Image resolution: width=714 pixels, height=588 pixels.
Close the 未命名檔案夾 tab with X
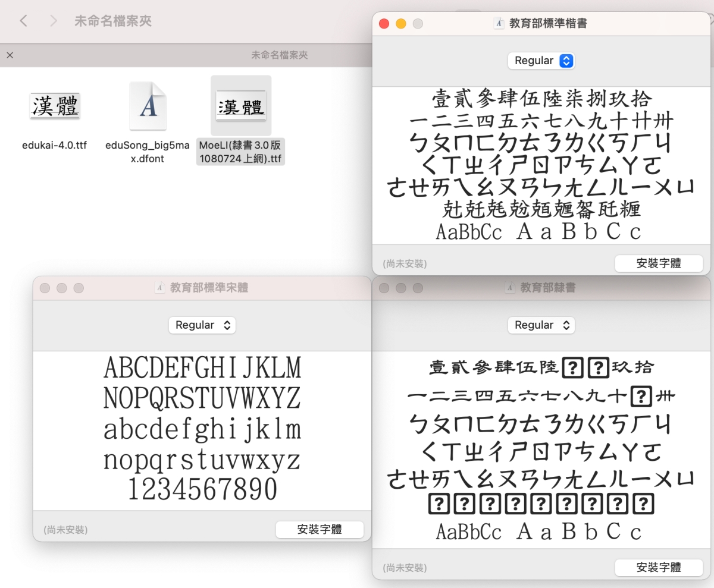tap(10, 55)
